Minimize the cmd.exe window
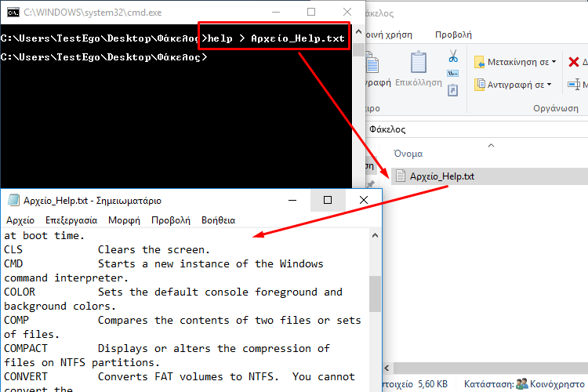Image resolution: width=588 pixels, height=392 pixels. pos(276,13)
